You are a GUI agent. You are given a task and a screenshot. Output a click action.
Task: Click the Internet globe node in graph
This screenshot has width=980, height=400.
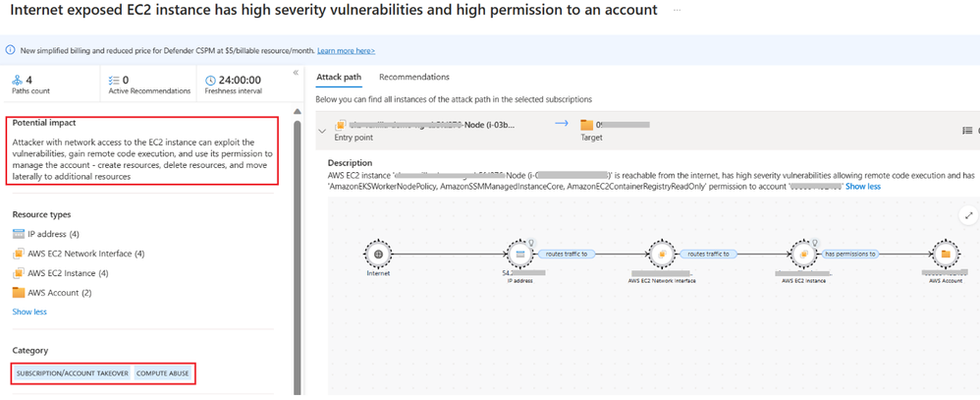pyautogui.click(x=378, y=254)
